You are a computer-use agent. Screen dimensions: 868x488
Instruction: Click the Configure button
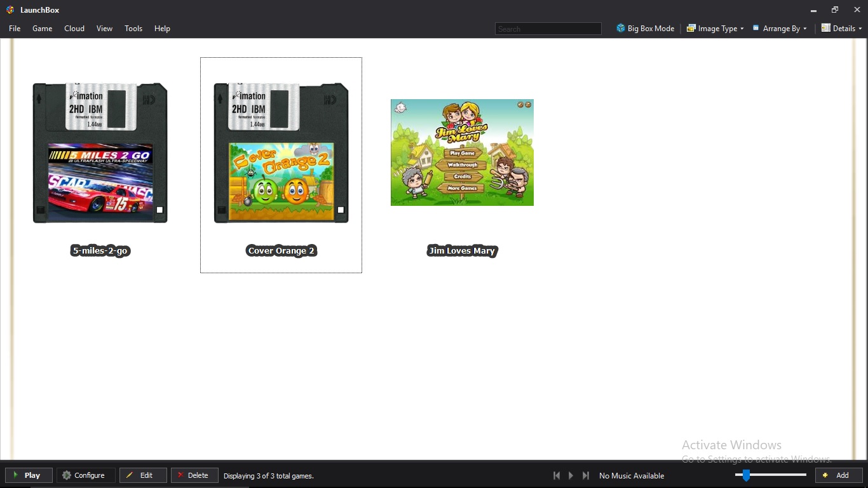[86, 475]
